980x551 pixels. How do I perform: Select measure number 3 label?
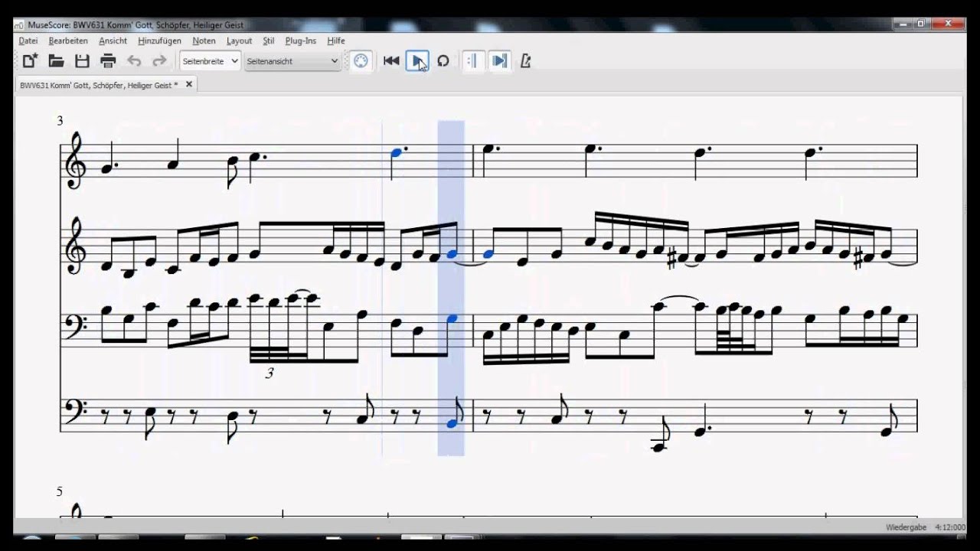(x=60, y=121)
